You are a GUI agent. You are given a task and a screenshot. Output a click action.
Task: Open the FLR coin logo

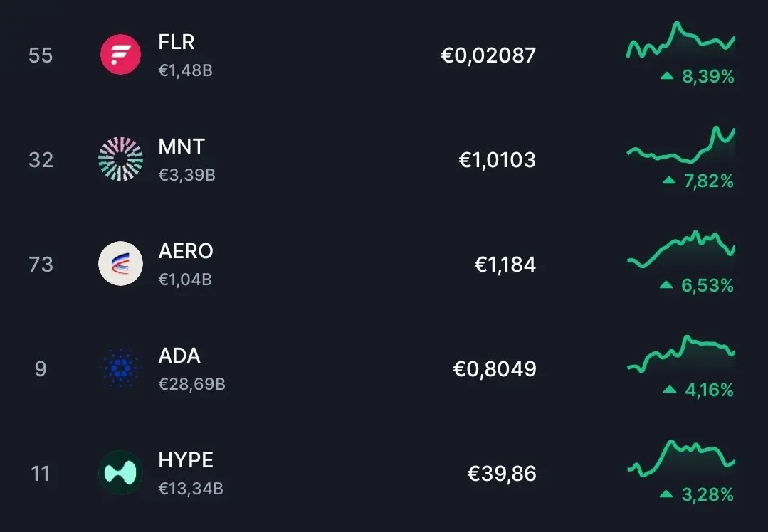(x=120, y=55)
